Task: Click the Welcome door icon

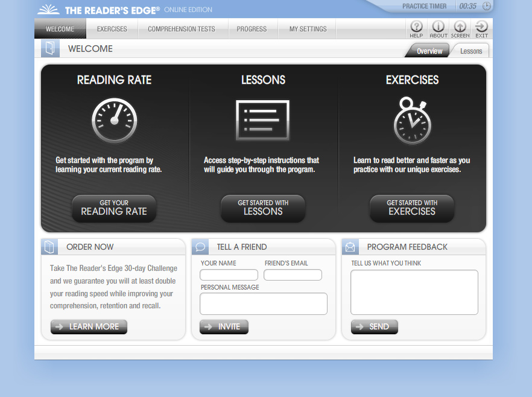Action: pyautogui.click(x=50, y=48)
